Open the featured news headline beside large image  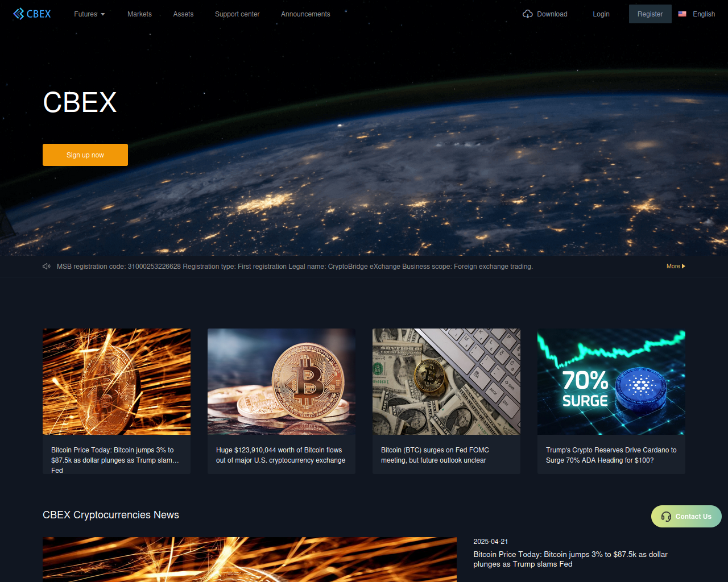point(570,559)
